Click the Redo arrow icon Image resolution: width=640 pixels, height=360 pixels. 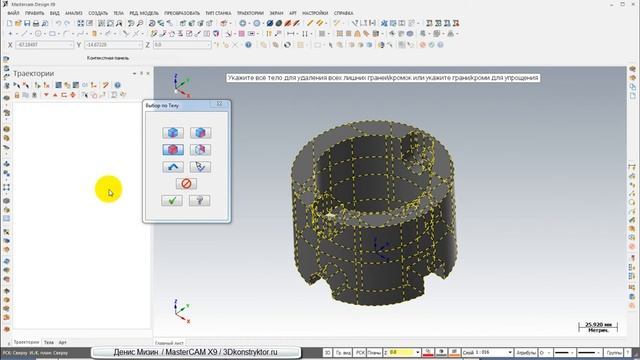(x=67, y=24)
